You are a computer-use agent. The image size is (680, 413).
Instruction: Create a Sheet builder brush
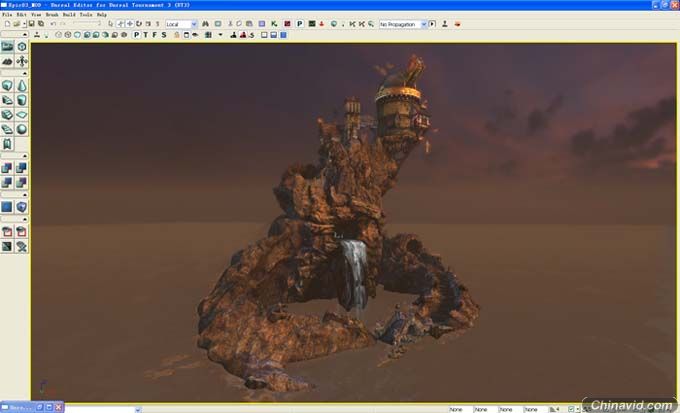22,115
